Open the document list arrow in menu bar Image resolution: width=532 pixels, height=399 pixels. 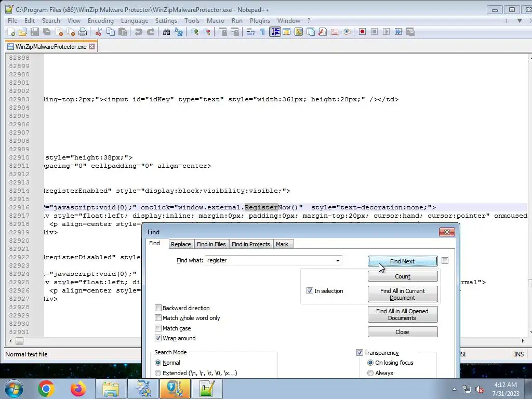tap(520, 21)
